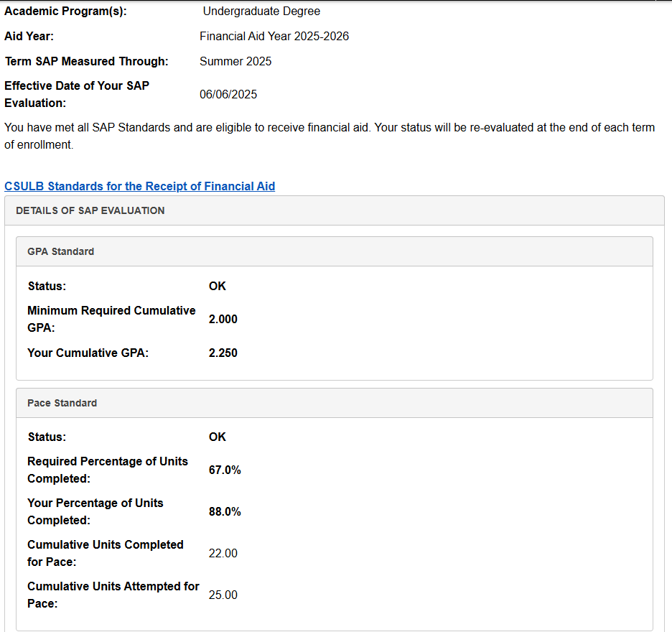Select Term SAP Measured Through label
The height and width of the screenshot is (632, 672).
(86, 61)
